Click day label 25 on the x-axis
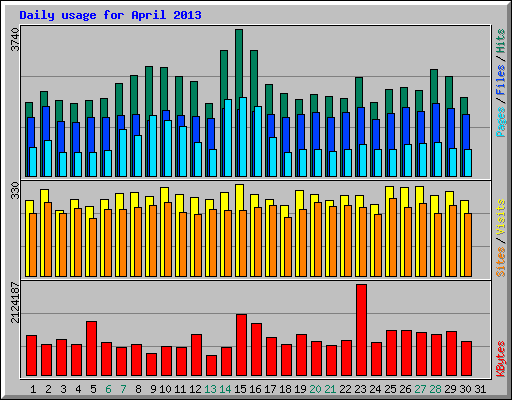Screen dimensions: 512x400 point(390,389)
